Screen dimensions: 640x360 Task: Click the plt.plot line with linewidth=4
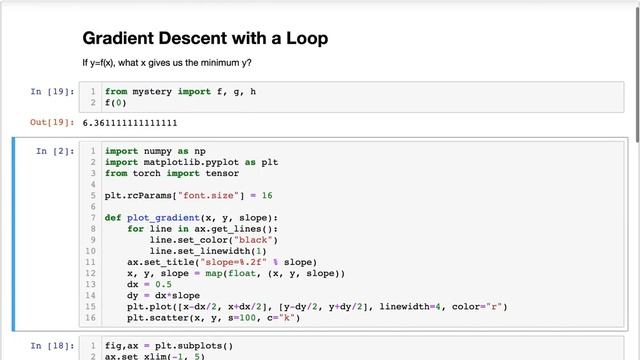pos(317,307)
